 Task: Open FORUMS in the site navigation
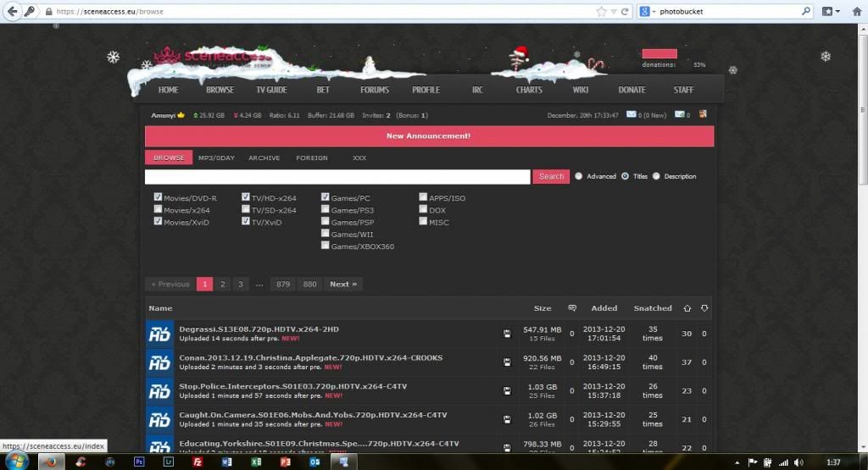(375, 90)
